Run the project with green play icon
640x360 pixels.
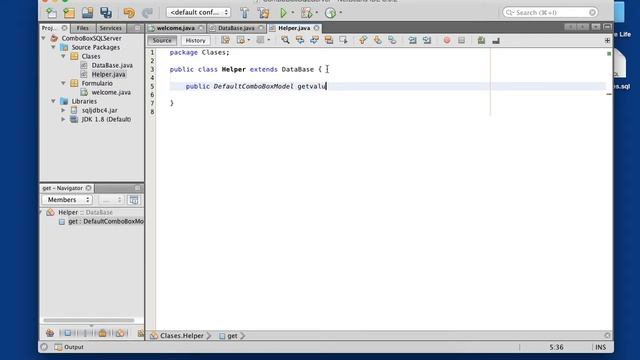(283, 13)
